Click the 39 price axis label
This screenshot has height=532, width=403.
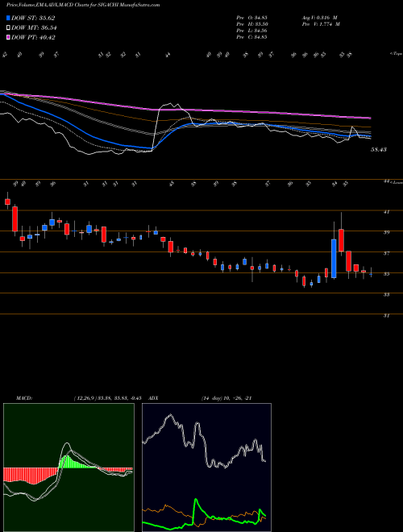tap(386, 232)
